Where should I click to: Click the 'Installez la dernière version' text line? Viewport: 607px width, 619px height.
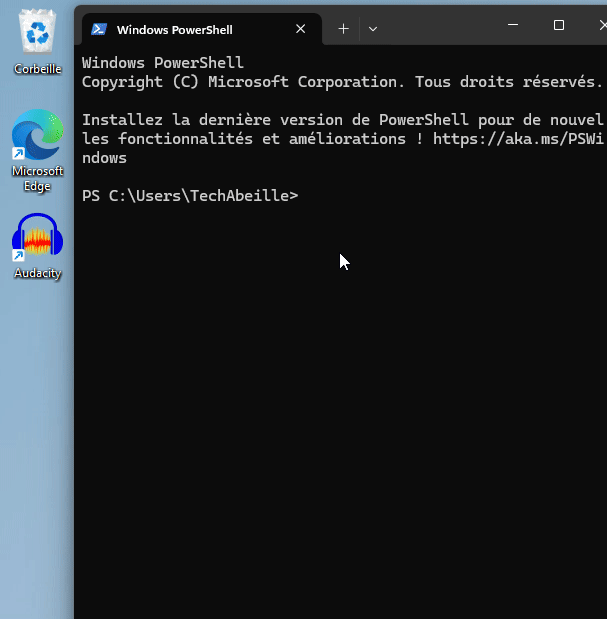343,120
